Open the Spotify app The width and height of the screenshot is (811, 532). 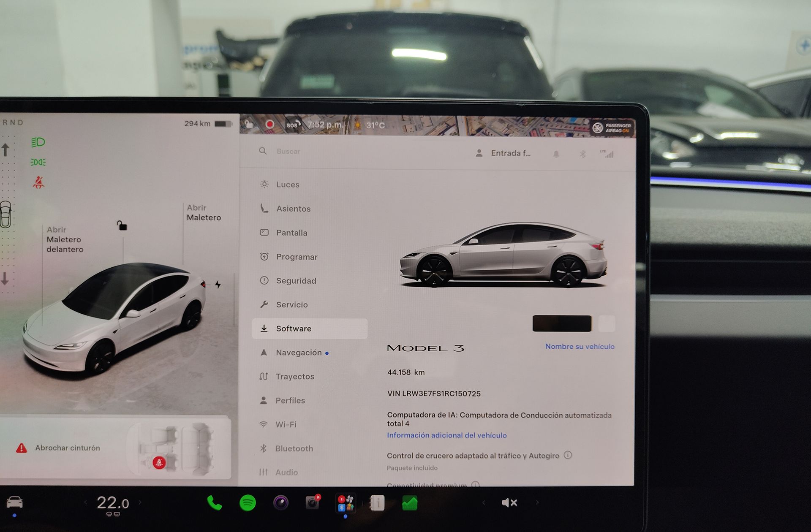[x=248, y=503]
